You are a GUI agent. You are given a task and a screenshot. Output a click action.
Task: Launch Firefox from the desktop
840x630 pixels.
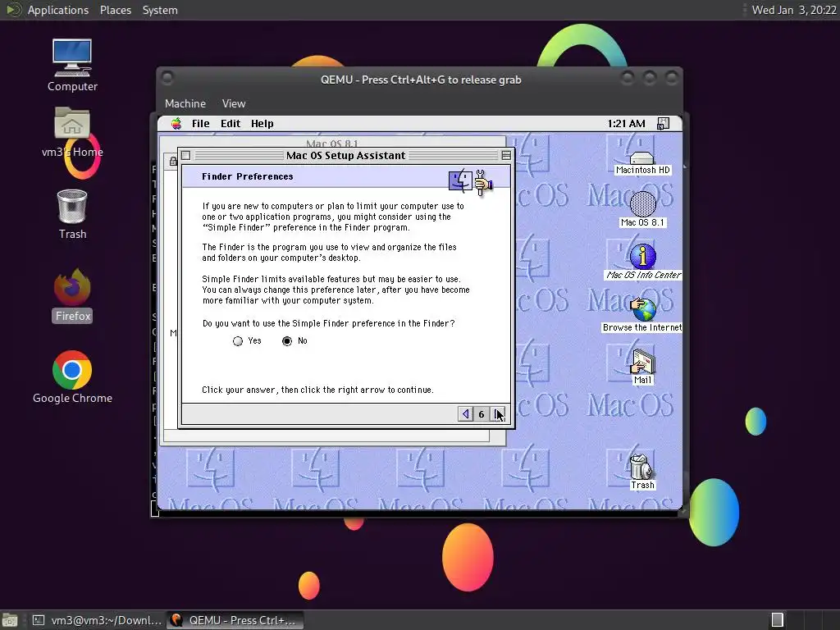[72, 295]
